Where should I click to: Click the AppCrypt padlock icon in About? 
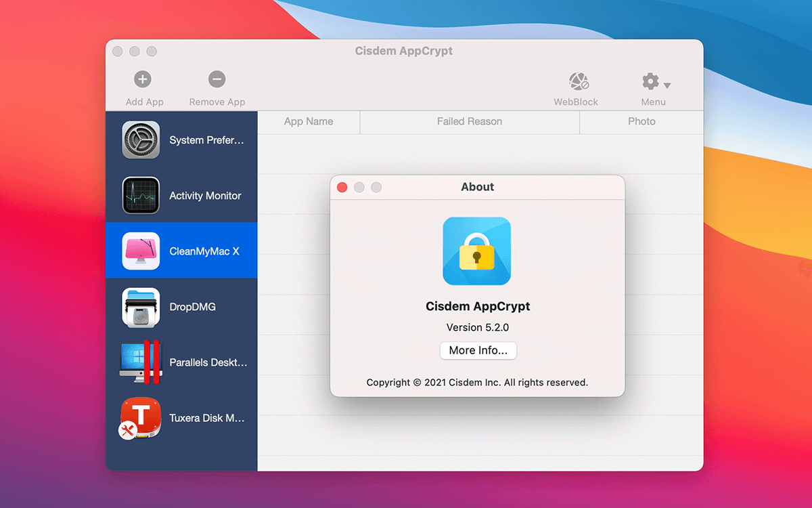[477, 251]
